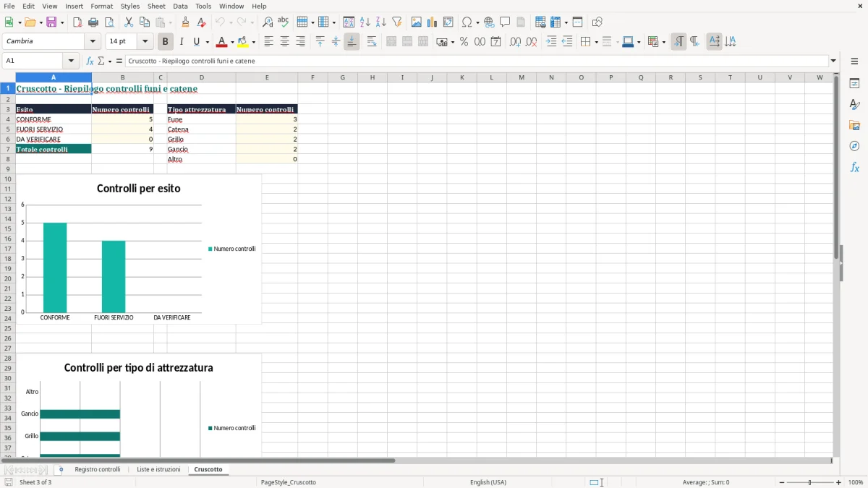Viewport: 868px width, 488px height.
Task: Expand the formula bar
Action: 833,61
